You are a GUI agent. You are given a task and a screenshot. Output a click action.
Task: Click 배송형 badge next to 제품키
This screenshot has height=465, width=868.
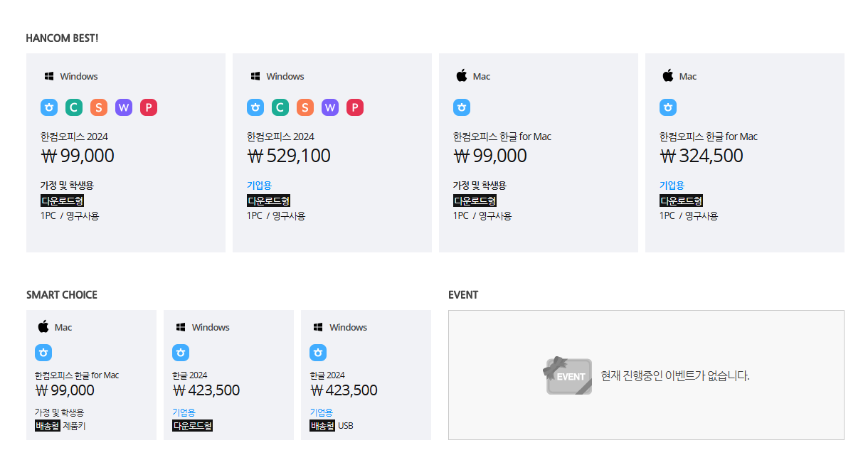point(48,426)
